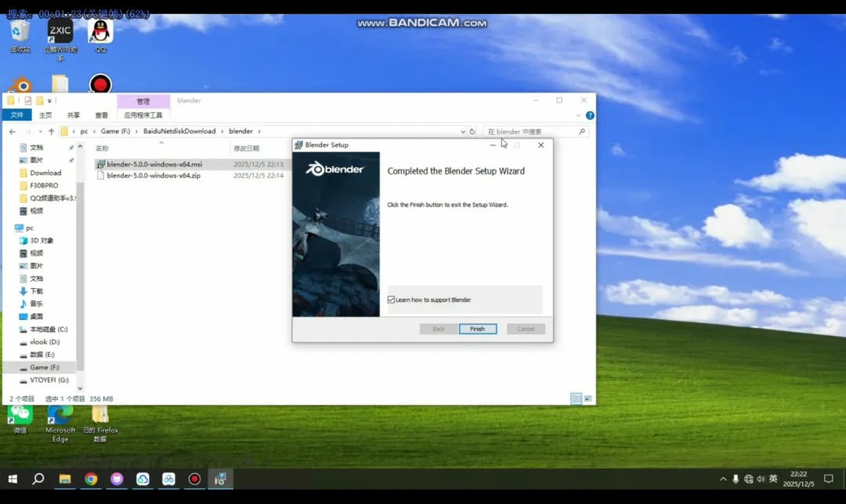
Task: Sort files by 修改日期 column
Action: tap(246, 148)
